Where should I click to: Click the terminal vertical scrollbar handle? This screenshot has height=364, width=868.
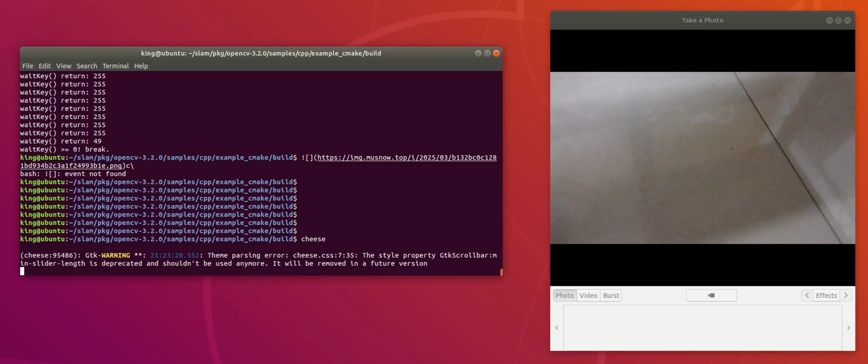point(501,272)
